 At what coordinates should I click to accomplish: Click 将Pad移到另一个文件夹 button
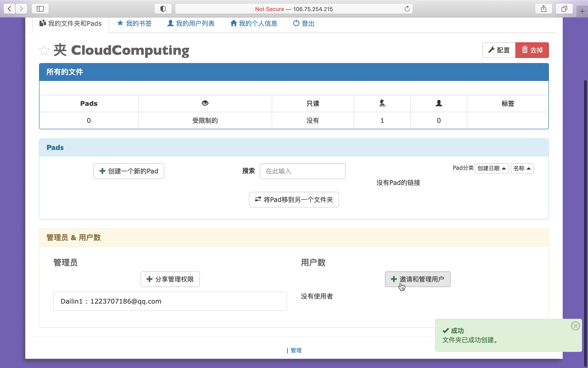[294, 200]
